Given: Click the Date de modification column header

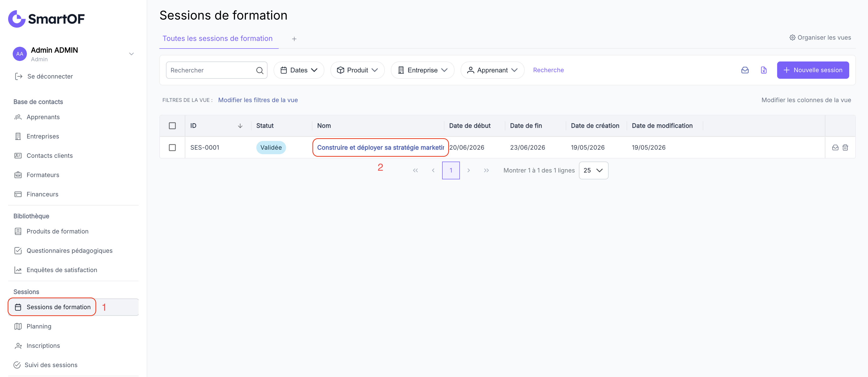Looking at the screenshot, I should (x=662, y=126).
